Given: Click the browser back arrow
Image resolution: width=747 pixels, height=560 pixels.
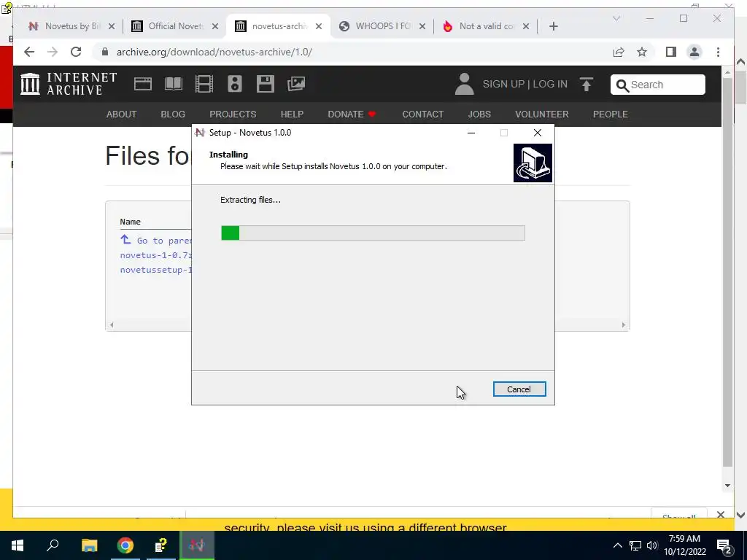Looking at the screenshot, I should [29, 52].
